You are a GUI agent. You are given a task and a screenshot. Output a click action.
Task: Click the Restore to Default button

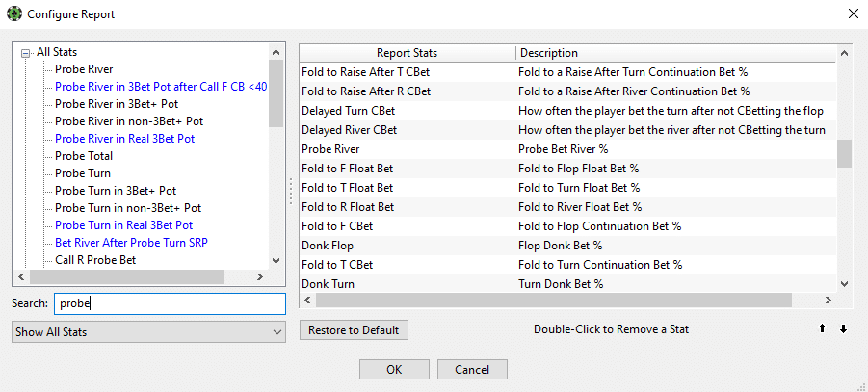[x=354, y=330]
